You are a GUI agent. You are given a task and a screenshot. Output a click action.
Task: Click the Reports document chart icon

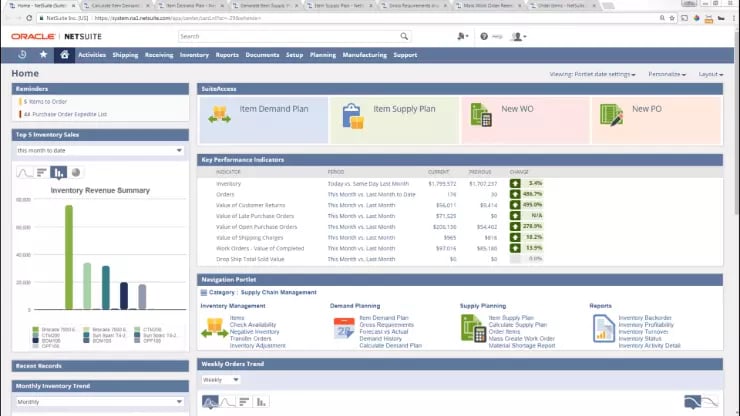(604, 329)
